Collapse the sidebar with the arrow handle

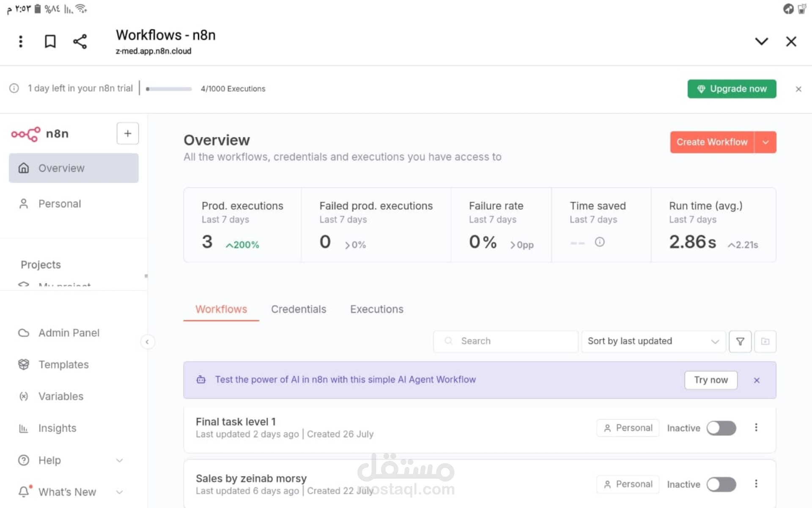point(147,342)
